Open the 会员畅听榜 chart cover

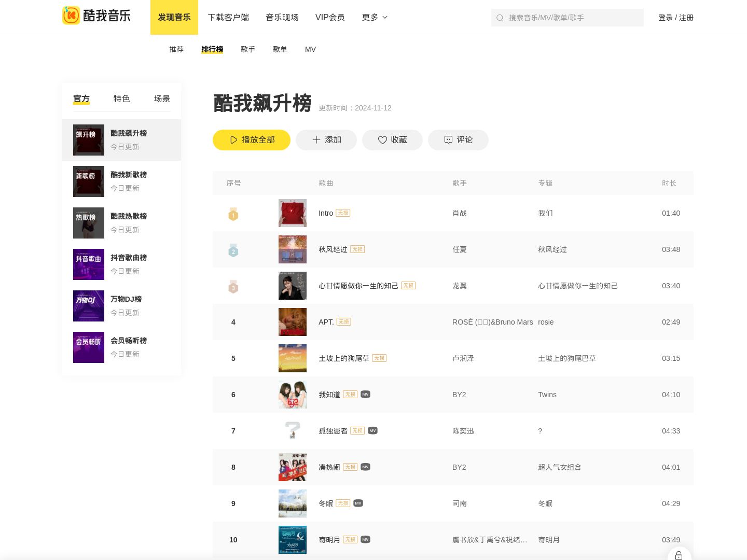[89, 347]
